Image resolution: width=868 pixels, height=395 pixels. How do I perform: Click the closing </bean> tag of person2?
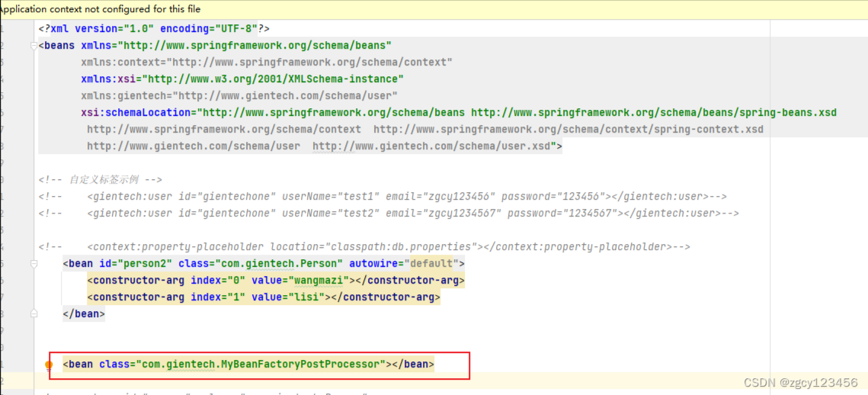coord(84,314)
